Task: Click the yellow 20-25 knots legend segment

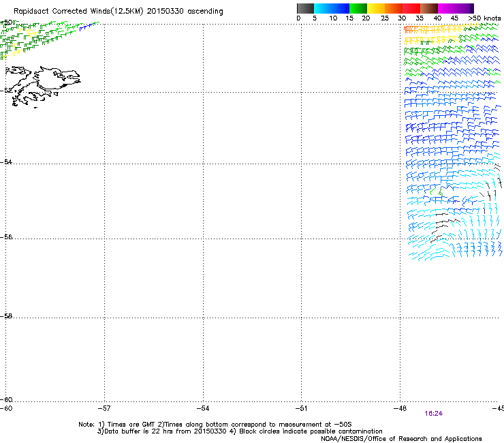Action: pyautogui.click(x=376, y=8)
